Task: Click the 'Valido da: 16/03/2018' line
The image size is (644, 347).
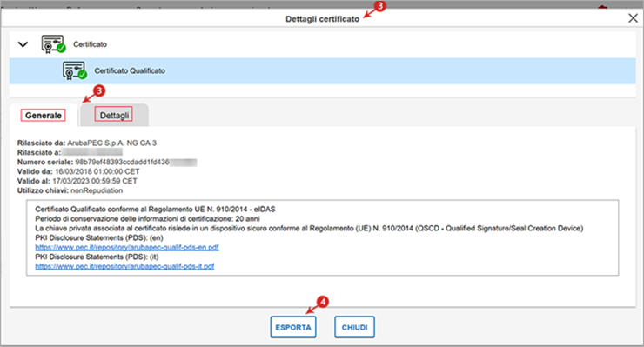Action: pyautogui.click(x=78, y=171)
